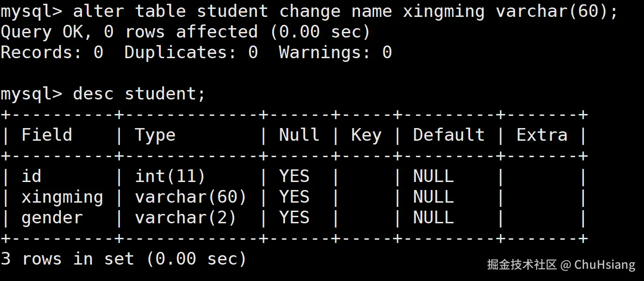The image size is (644, 281).
Task: Click the 'gender' field cell
Action: click(52, 218)
